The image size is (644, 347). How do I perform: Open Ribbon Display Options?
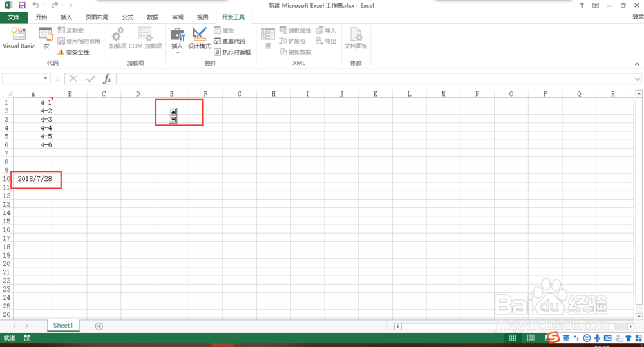point(596,5)
